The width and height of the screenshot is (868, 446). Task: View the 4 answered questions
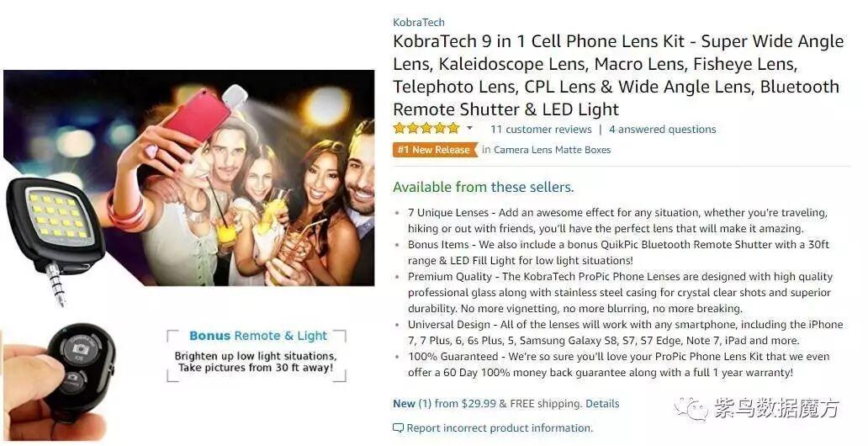pyautogui.click(x=662, y=130)
